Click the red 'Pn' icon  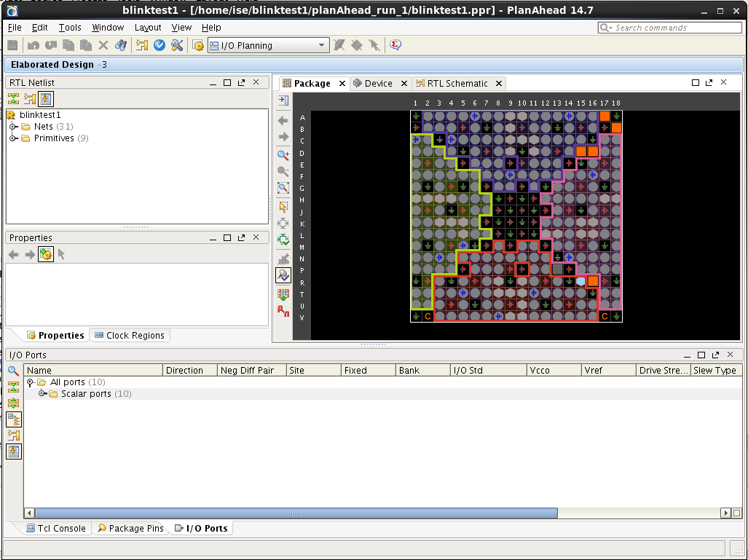point(283,311)
